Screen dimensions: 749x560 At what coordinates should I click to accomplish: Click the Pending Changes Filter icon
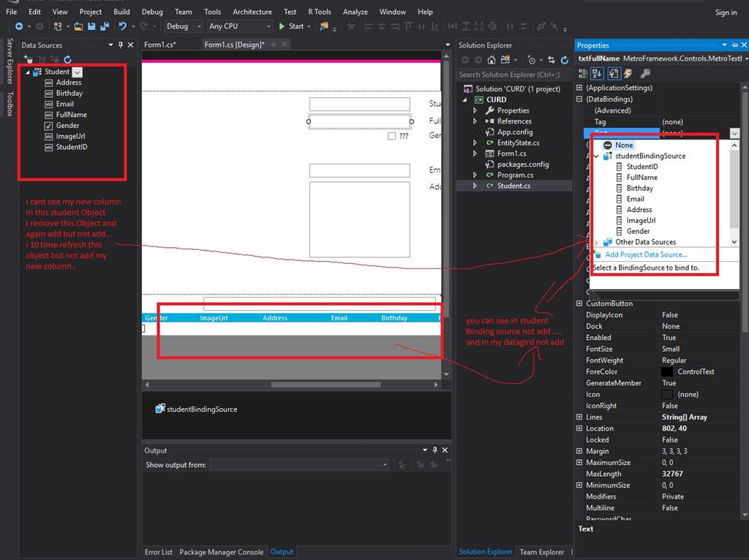(532, 60)
